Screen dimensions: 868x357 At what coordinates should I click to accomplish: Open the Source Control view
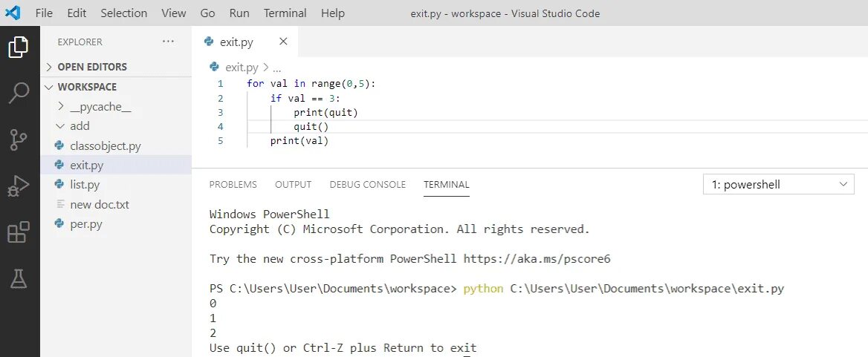19,140
